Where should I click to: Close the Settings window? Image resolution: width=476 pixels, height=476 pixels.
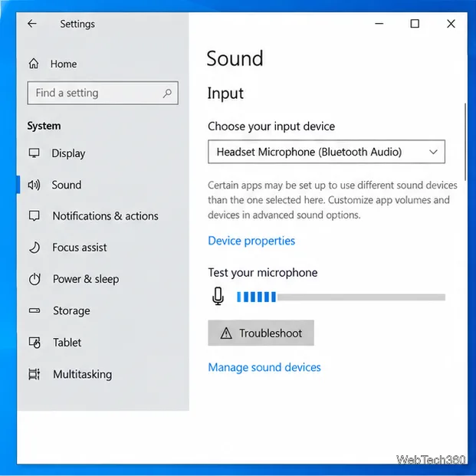[451, 24]
